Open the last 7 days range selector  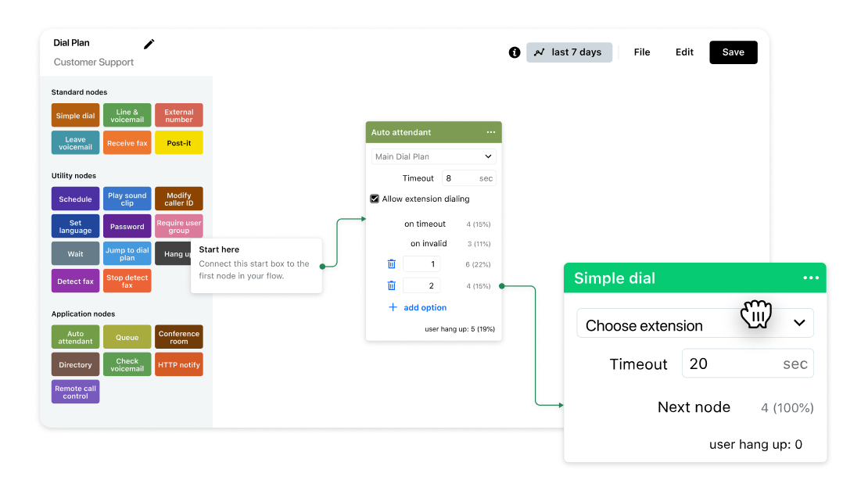tap(579, 52)
